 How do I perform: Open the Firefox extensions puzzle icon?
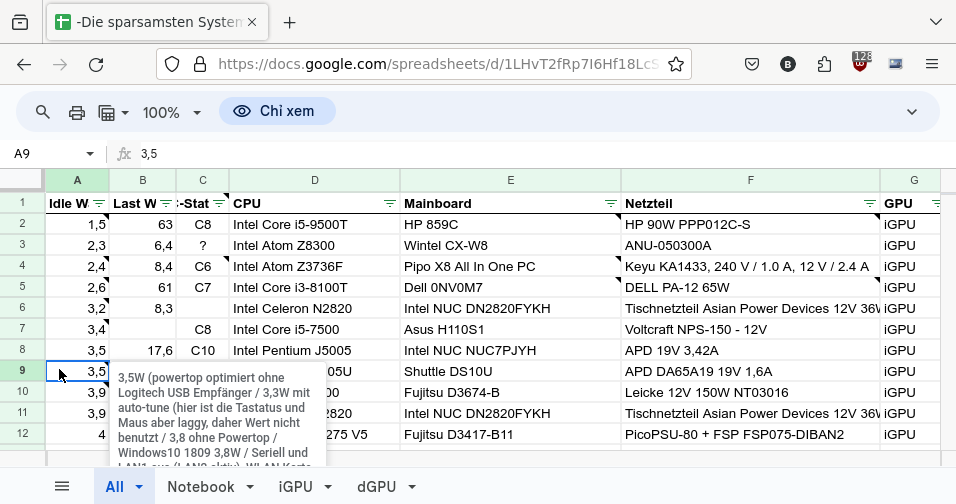click(x=824, y=65)
